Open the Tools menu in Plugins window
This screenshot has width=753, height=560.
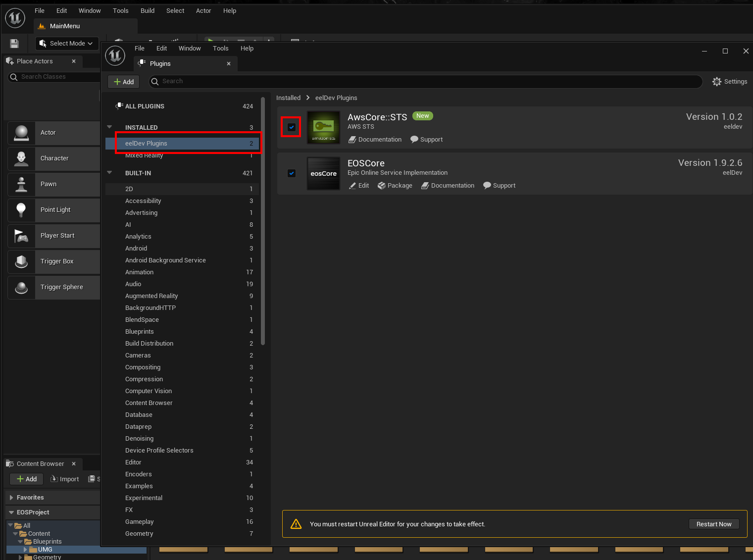221,49
